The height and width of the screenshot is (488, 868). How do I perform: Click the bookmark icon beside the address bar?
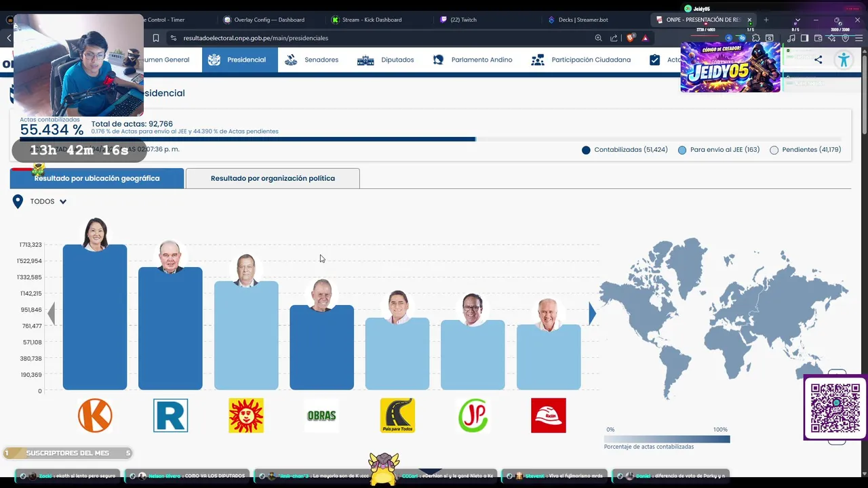[156, 38]
